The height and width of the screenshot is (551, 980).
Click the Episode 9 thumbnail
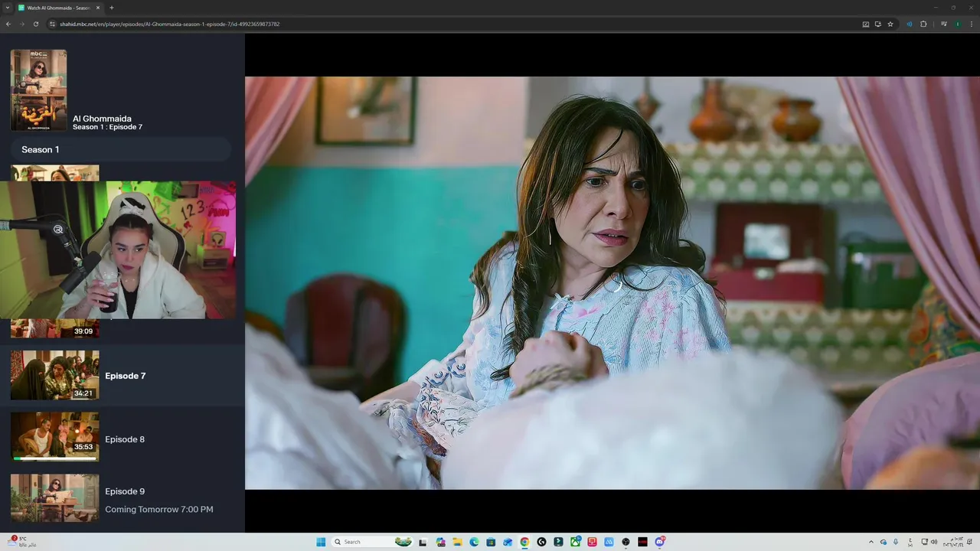(x=54, y=498)
